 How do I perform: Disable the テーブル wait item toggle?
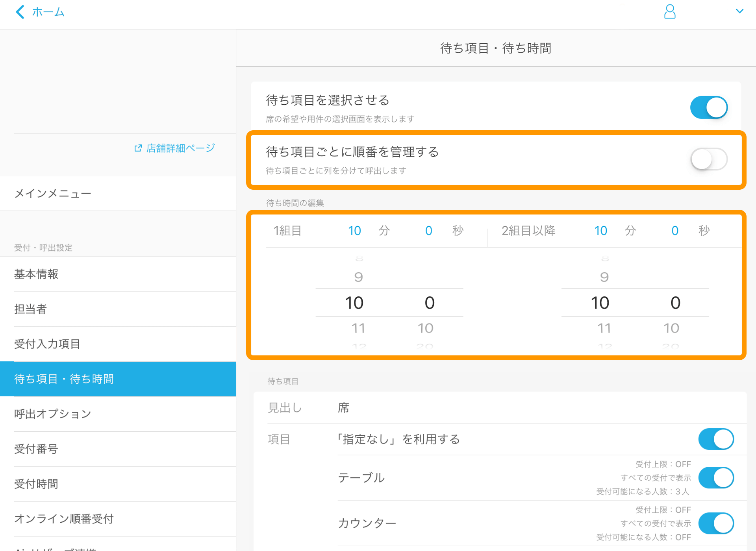point(715,477)
